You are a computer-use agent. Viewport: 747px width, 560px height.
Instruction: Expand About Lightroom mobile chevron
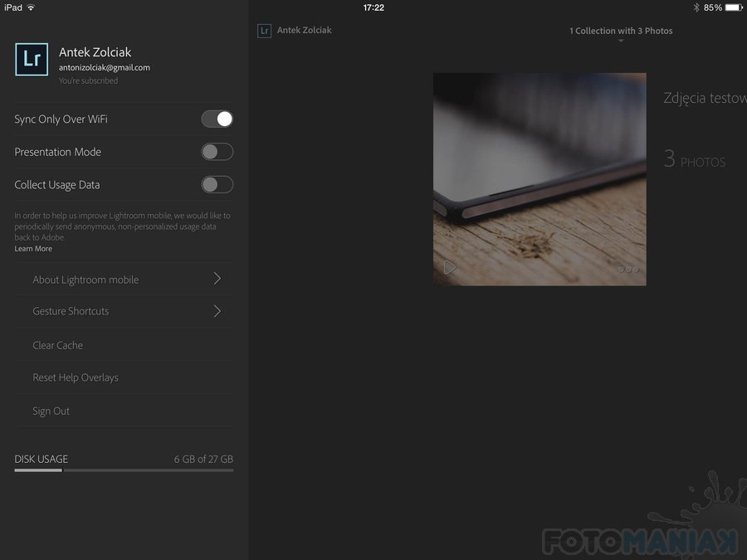coord(217,279)
